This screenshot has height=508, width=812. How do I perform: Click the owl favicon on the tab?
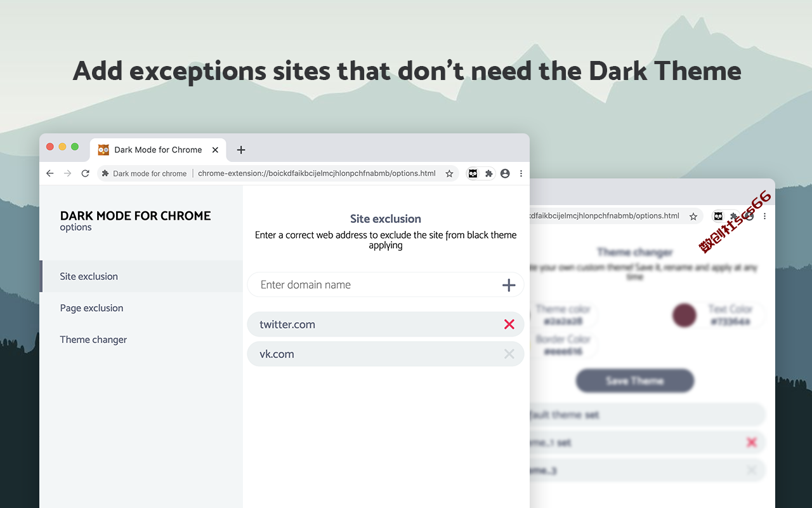pyautogui.click(x=103, y=150)
